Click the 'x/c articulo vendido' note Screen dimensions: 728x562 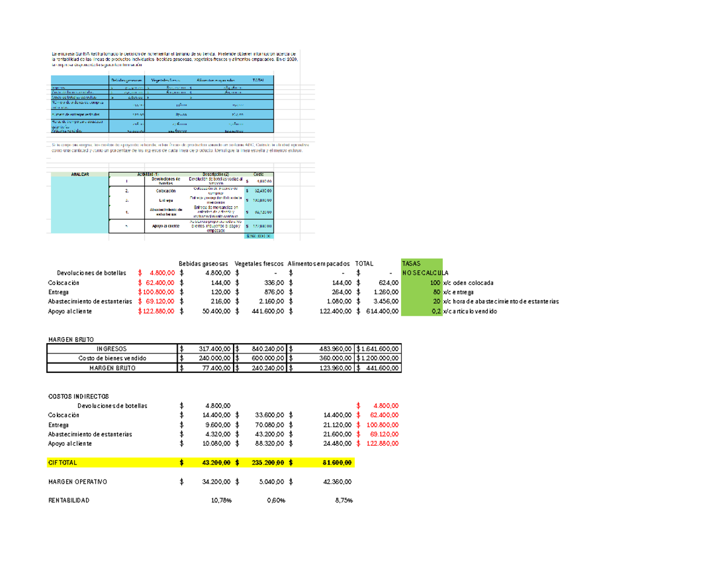coord(471,311)
